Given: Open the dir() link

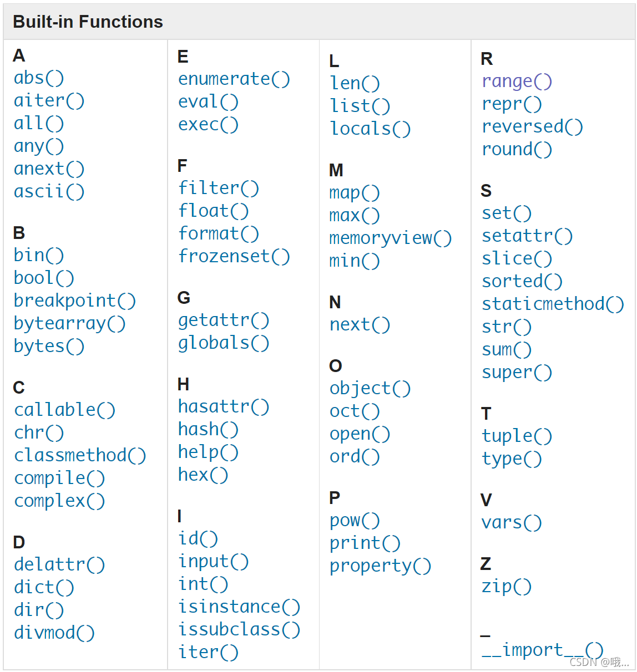Looking at the screenshot, I should pyautogui.click(x=39, y=610).
